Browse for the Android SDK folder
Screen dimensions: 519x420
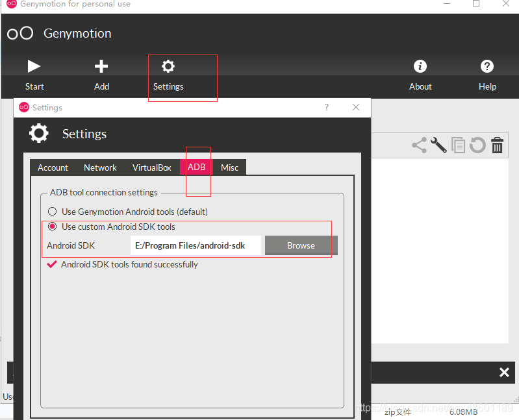(x=301, y=245)
